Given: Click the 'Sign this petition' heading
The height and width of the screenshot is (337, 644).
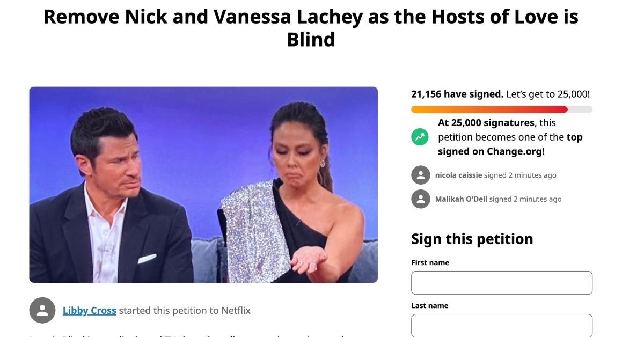Looking at the screenshot, I should coord(472,239).
